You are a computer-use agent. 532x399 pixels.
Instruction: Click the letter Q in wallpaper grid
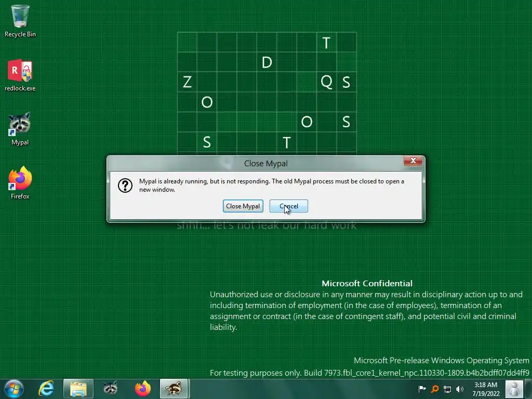pos(326,82)
